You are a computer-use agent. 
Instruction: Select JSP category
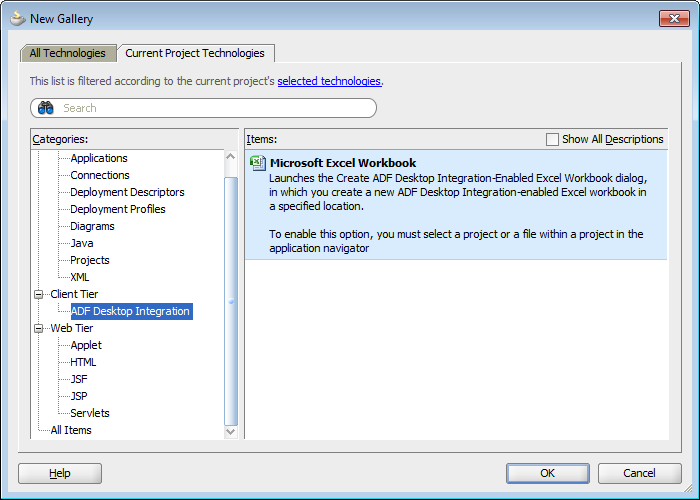click(79, 396)
